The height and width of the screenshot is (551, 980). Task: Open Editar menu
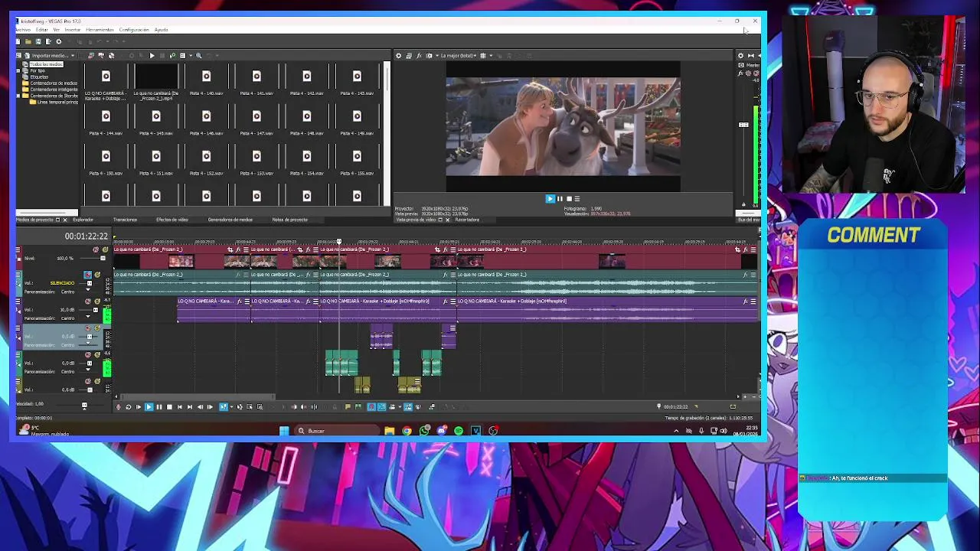pyautogui.click(x=41, y=30)
